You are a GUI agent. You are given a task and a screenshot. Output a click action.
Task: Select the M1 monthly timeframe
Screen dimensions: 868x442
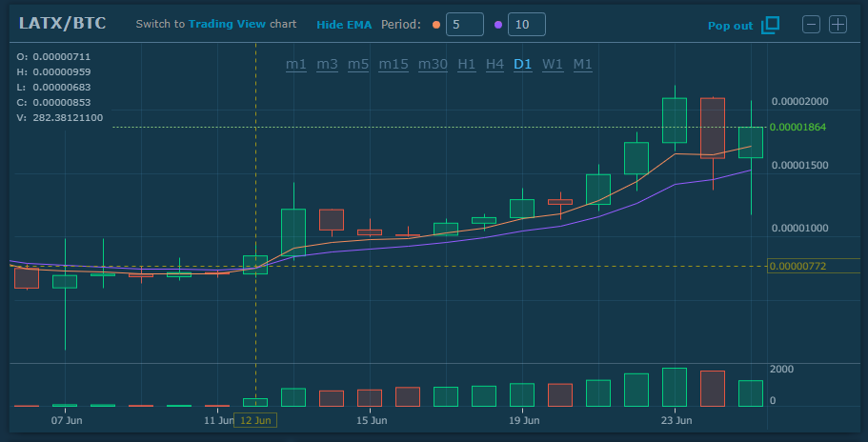(582, 64)
